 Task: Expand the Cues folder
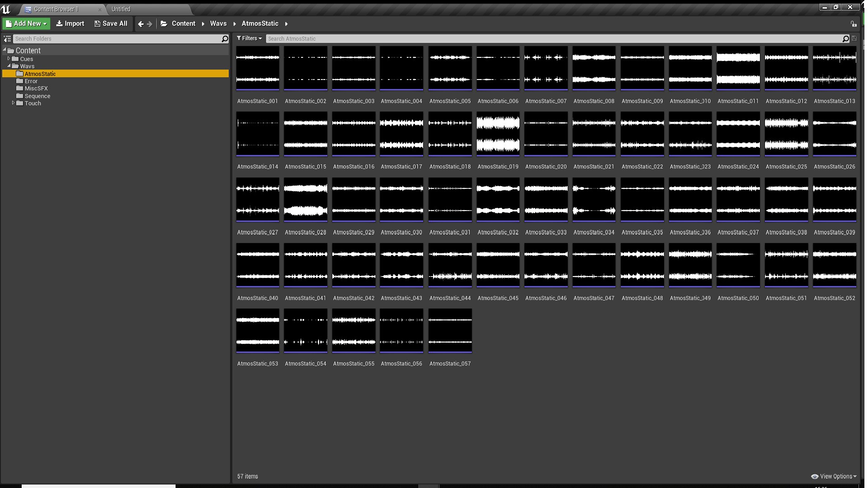click(9, 59)
